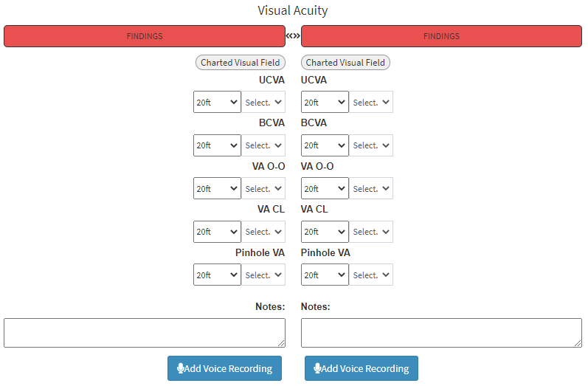Open right UCVA 20ft distance dropdown
The height and width of the screenshot is (386, 588).
325,103
